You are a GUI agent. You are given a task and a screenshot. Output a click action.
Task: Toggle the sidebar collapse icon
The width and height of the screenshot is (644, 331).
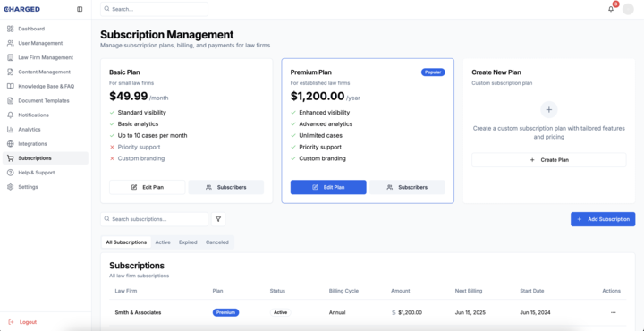click(80, 9)
